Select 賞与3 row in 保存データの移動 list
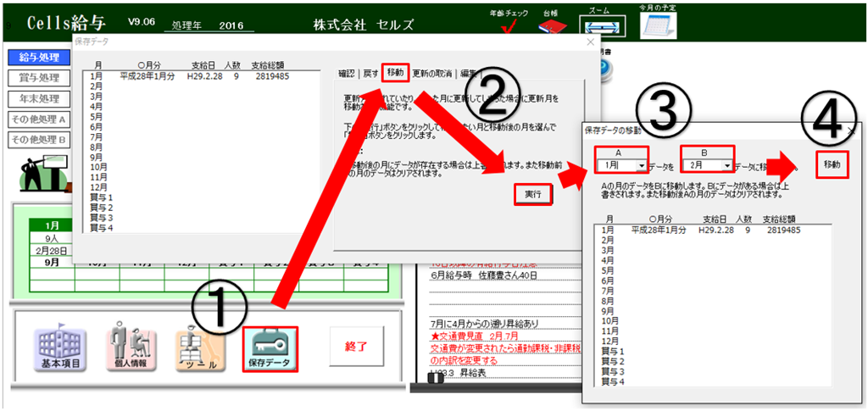868x411 pixels. [712, 371]
